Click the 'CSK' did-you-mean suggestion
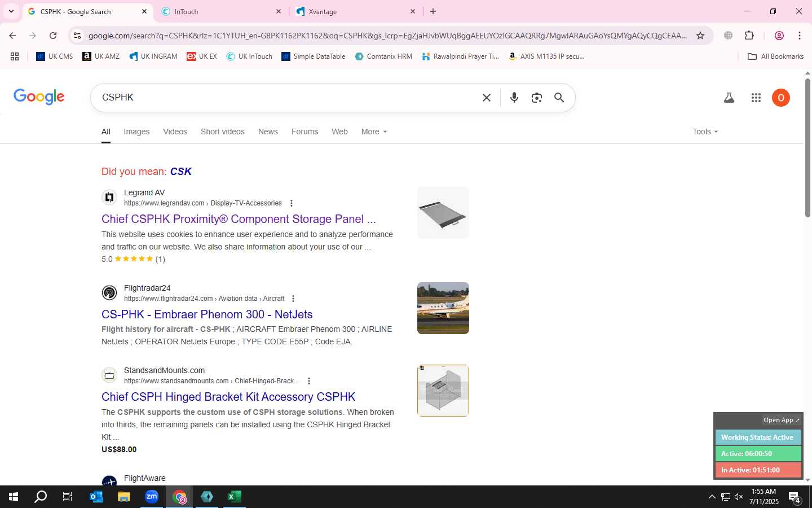Viewport: 812px width, 508px height. pyautogui.click(x=181, y=172)
